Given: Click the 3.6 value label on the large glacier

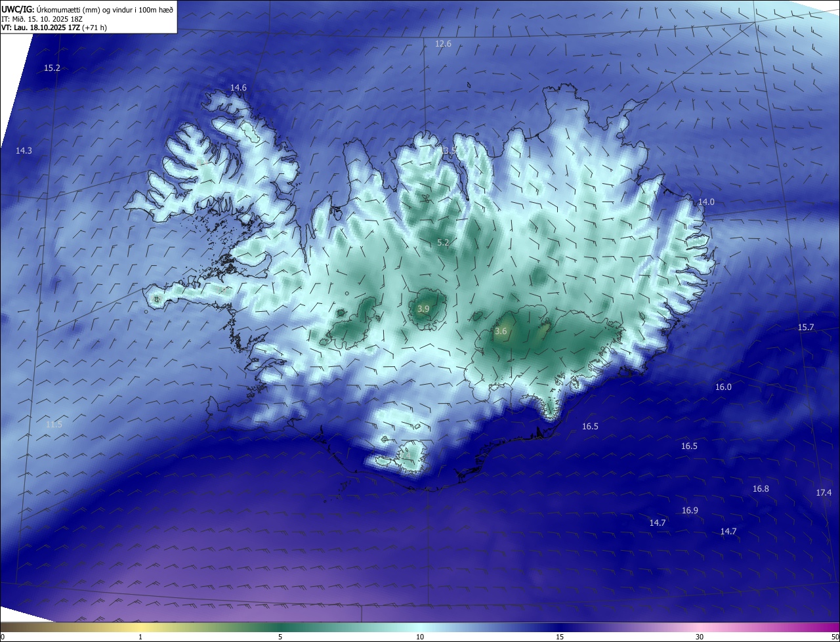Looking at the screenshot, I should (x=501, y=332).
